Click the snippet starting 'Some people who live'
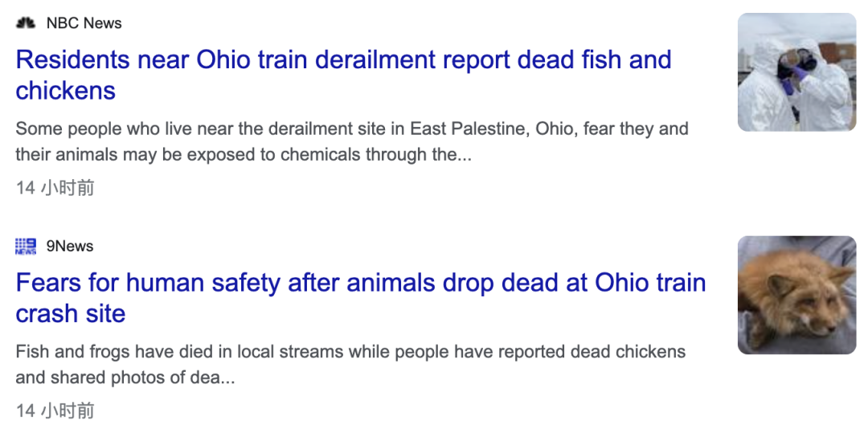 point(352,141)
